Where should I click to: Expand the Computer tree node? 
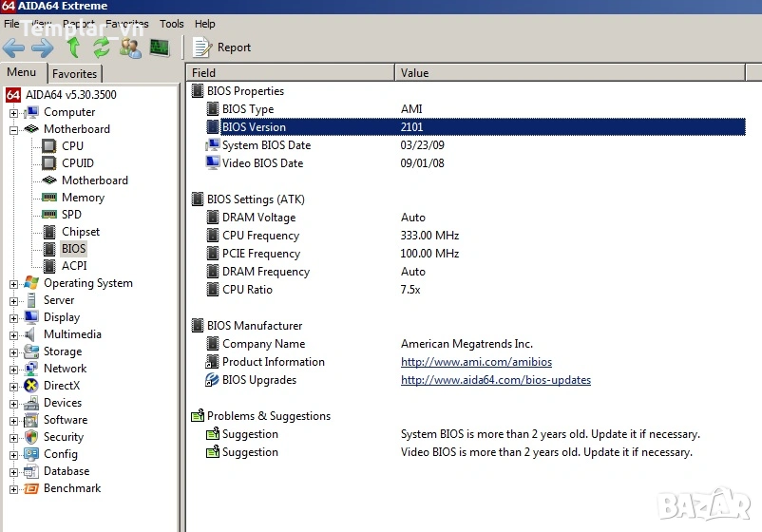click(x=14, y=112)
